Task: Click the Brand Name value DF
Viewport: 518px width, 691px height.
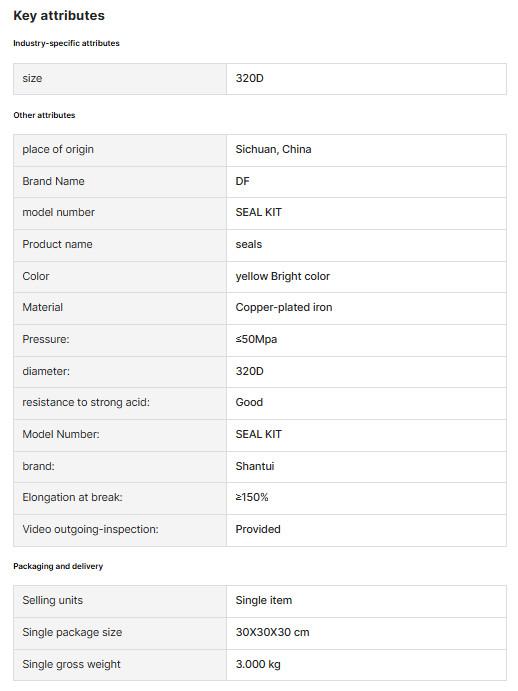Action: coord(242,181)
